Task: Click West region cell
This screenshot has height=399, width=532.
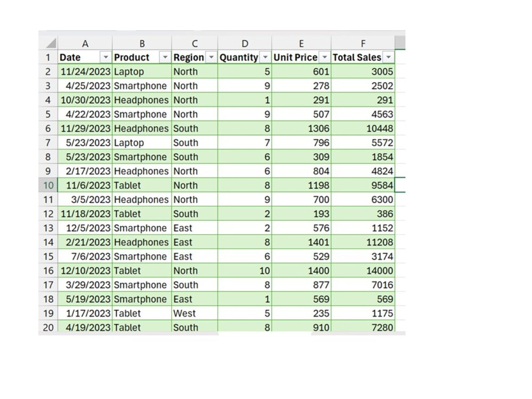Action: (195, 313)
